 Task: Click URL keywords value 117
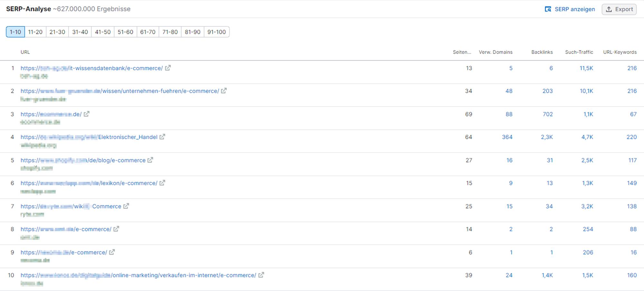tap(632, 160)
